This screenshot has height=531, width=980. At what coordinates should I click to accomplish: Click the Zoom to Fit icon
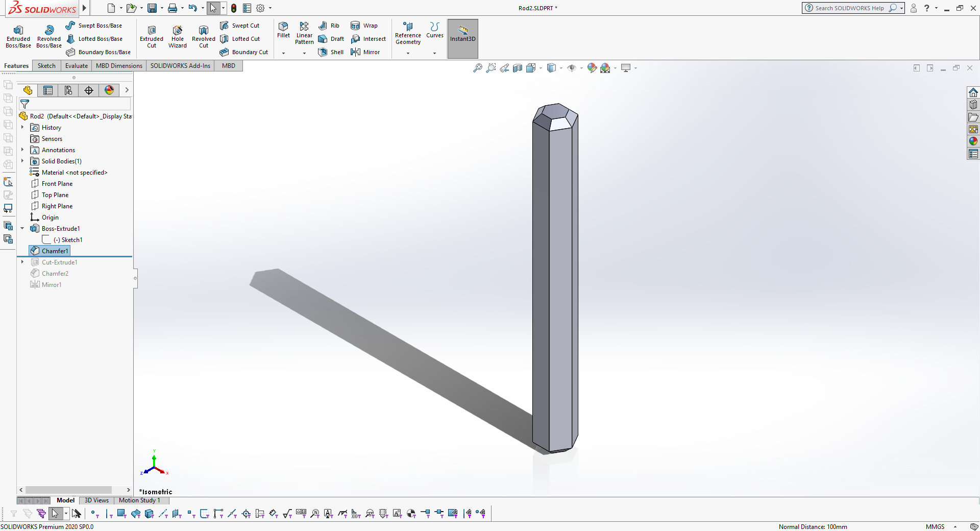(x=477, y=68)
